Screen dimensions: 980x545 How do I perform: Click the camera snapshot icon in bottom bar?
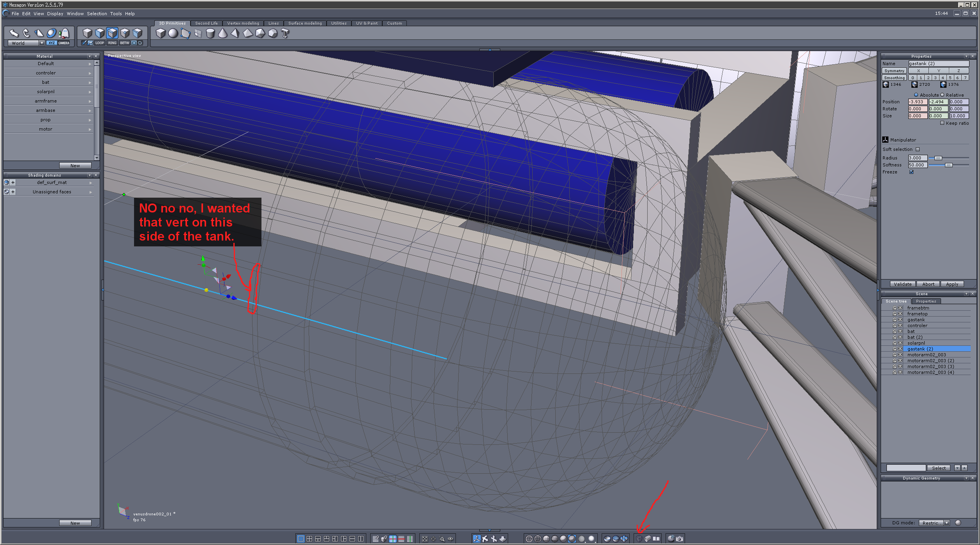coord(680,539)
